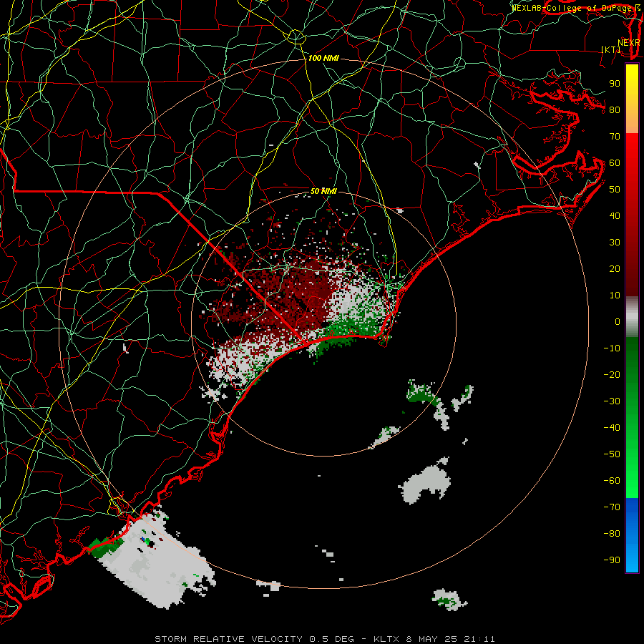The image size is (644, 644).
Task: Click the 40 value on velocity scale
Action: tap(615, 216)
